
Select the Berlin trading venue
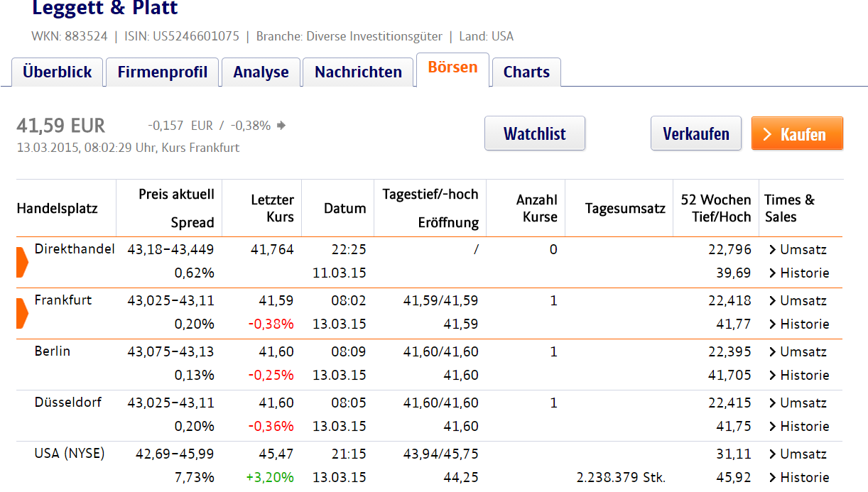pyautogui.click(x=53, y=351)
